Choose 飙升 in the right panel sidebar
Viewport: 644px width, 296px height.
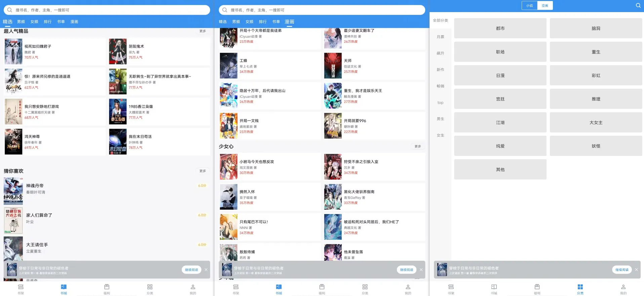440,53
